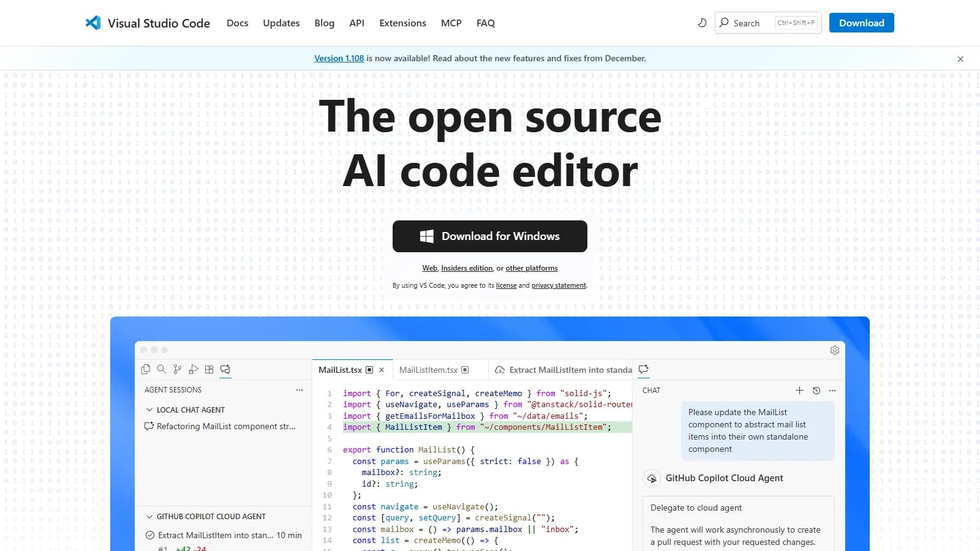
Task: Select the Search icon in the sidebar
Action: (x=161, y=369)
